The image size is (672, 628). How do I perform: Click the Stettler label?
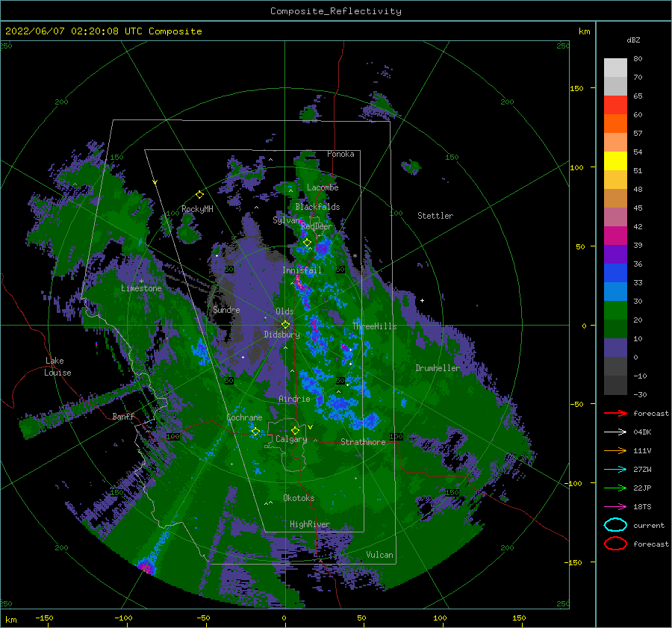coord(435,216)
